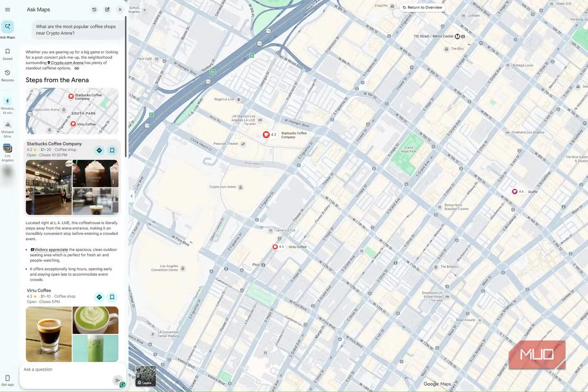Open the ilcaffe map pin
The width and height of the screenshot is (588, 392).
point(515,191)
